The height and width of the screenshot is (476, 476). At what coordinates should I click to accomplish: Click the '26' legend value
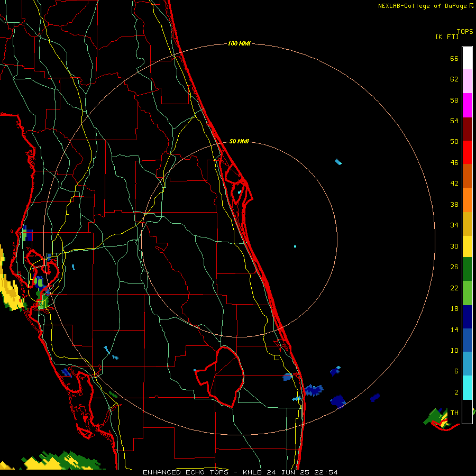(x=454, y=267)
